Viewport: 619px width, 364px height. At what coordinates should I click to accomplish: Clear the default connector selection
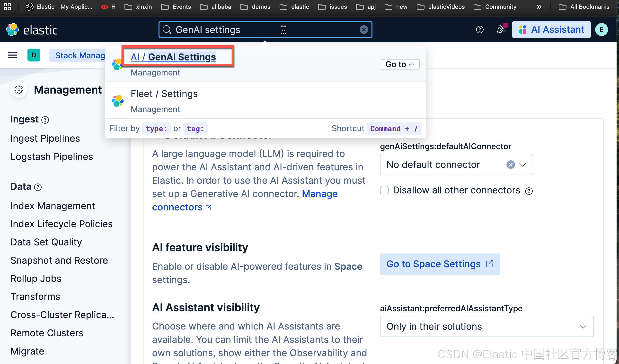click(x=510, y=165)
